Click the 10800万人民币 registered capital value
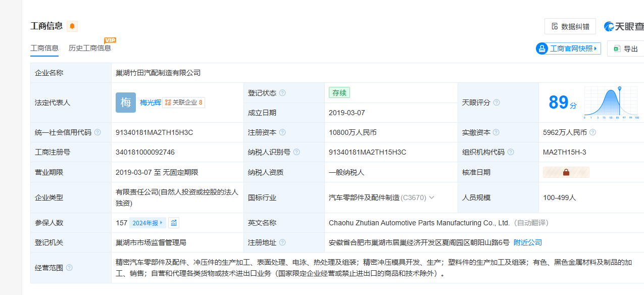Screen dimensions: 644x295 [353, 132]
